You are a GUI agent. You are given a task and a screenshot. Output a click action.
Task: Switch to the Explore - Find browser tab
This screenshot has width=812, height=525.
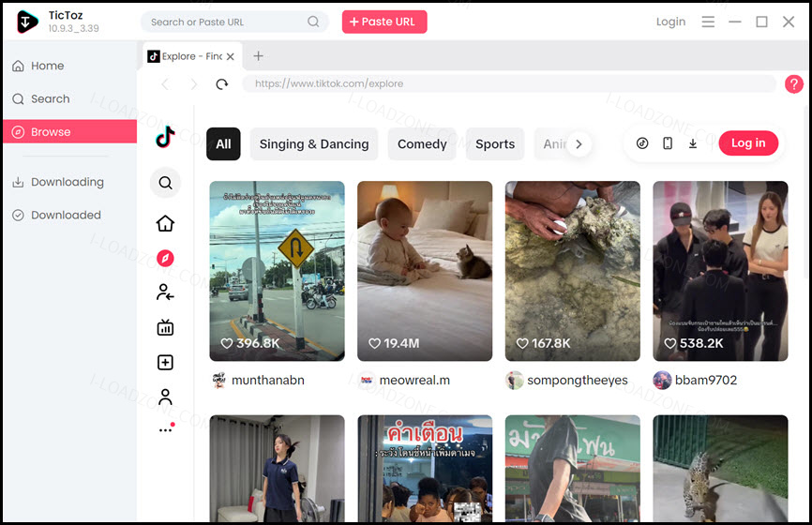click(x=191, y=56)
